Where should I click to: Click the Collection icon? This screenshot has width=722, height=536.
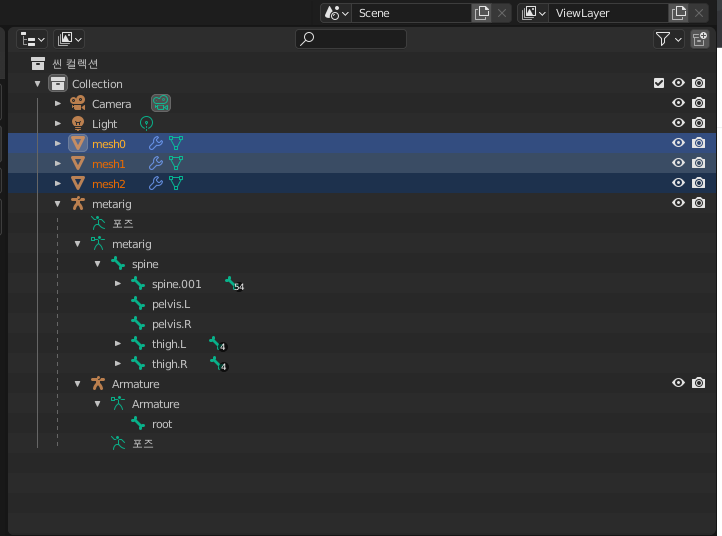click(58, 83)
